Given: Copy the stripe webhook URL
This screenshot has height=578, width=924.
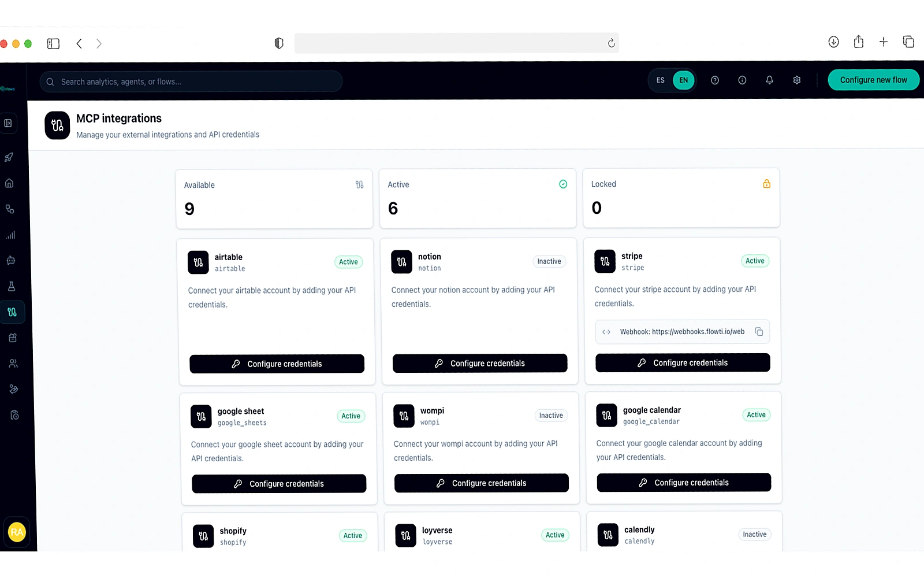Looking at the screenshot, I should 759,332.
